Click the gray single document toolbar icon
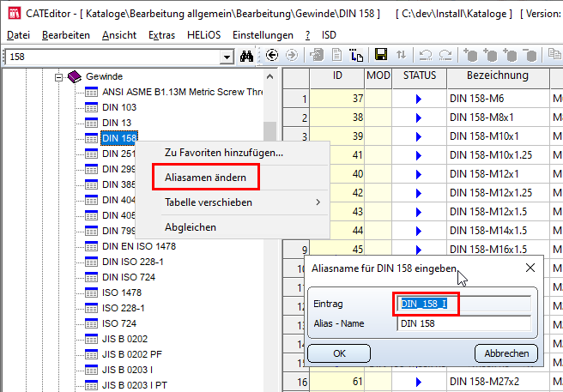Image resolution: width=563 pixels, height=392 pixels. (x=336, y=55)
